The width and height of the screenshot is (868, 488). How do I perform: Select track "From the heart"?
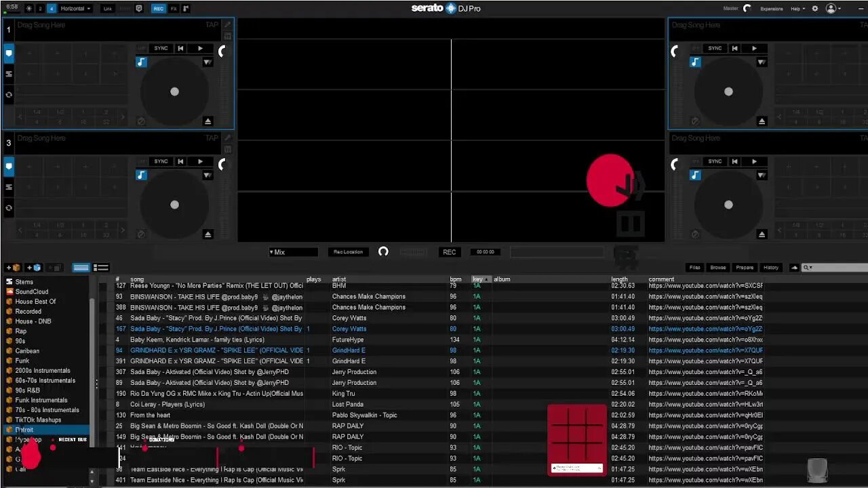coord(151,415)
